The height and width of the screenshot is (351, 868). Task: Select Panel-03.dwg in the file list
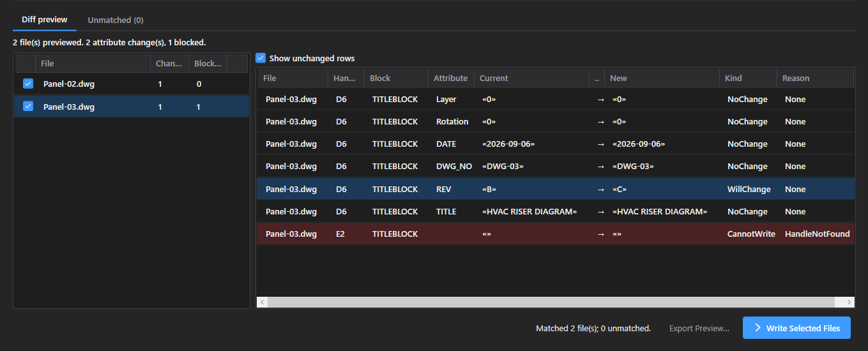pyautogui.click(x=132, y=107)
